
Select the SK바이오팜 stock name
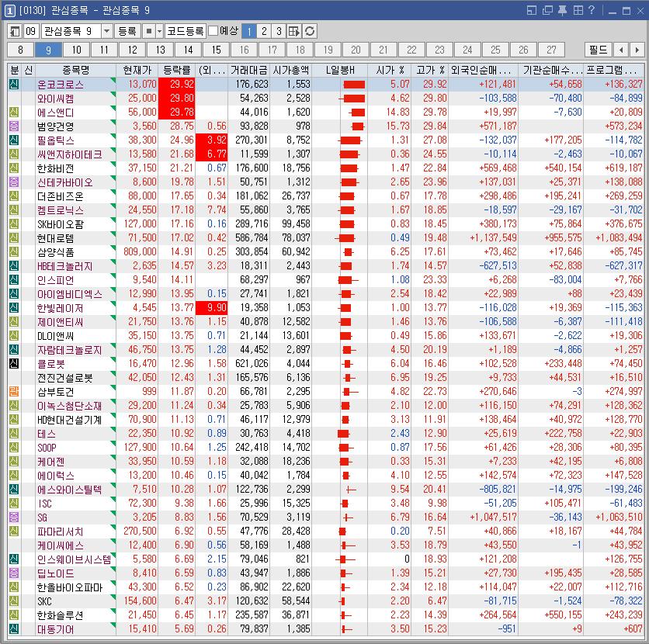(61, 224)
